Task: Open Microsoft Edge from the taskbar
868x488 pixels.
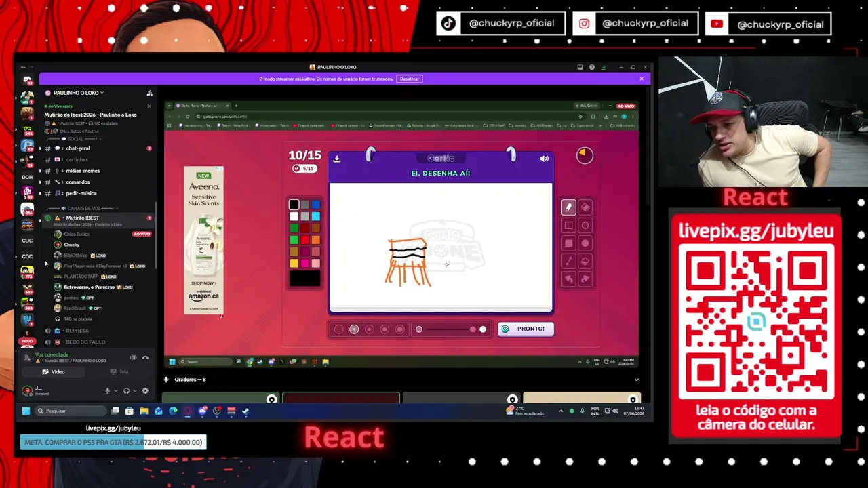Action: click(x=173, y=411)
